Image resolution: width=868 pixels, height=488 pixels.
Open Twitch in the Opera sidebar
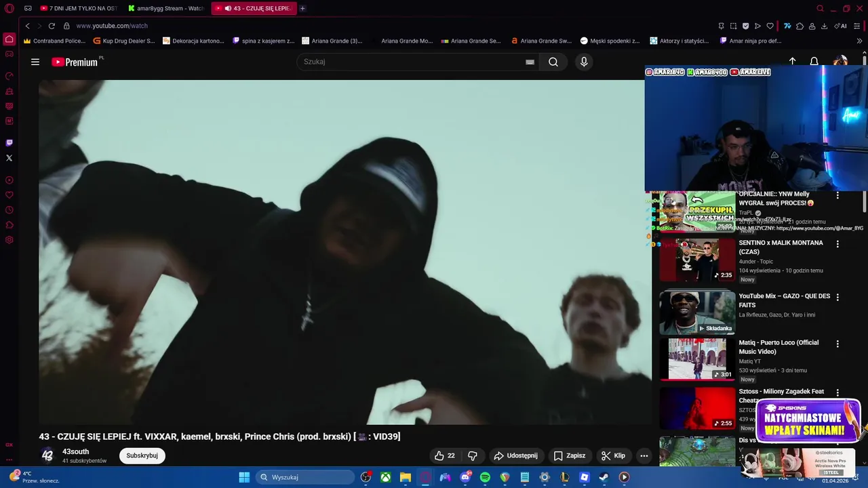[x=9, y=143]
